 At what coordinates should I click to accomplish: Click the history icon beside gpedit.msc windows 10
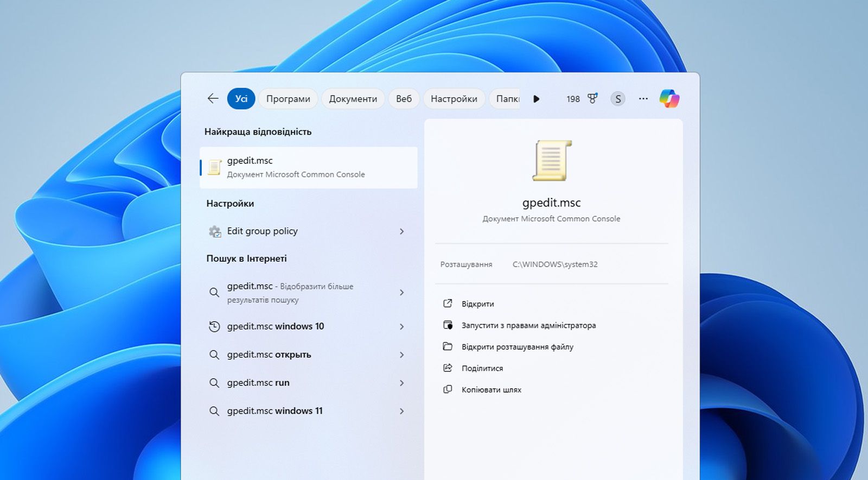pyautogui.click(x=214, y=326)
